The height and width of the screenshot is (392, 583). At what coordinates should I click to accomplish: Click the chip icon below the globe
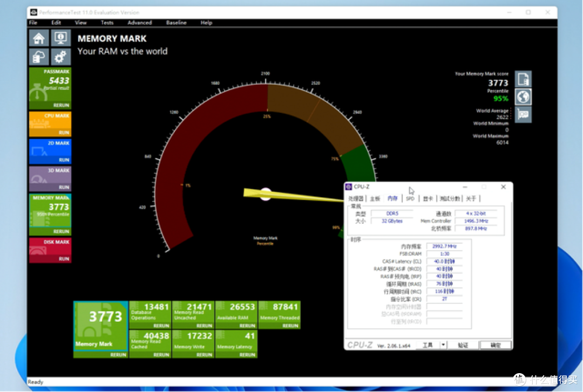523,114
